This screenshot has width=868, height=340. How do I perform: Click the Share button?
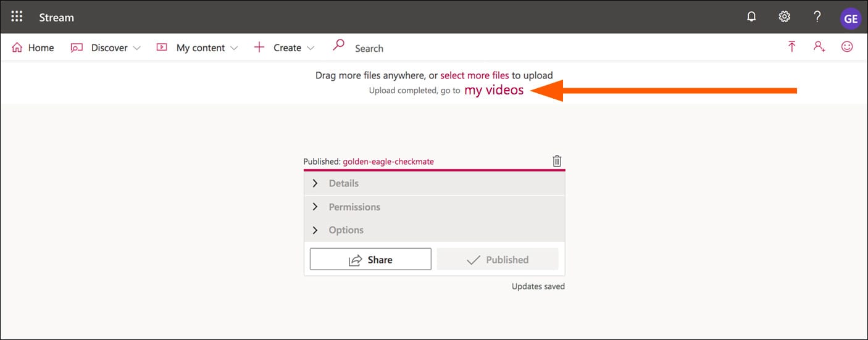coord(370,260)
